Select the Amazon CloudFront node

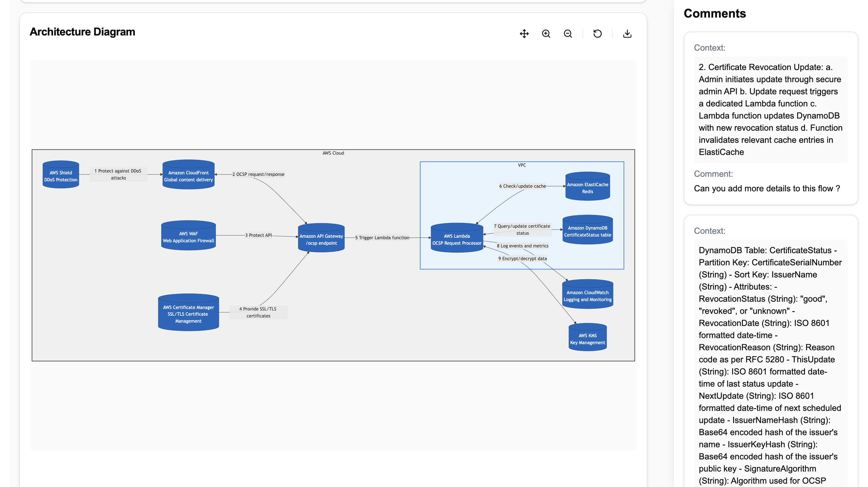click(188, 175)
